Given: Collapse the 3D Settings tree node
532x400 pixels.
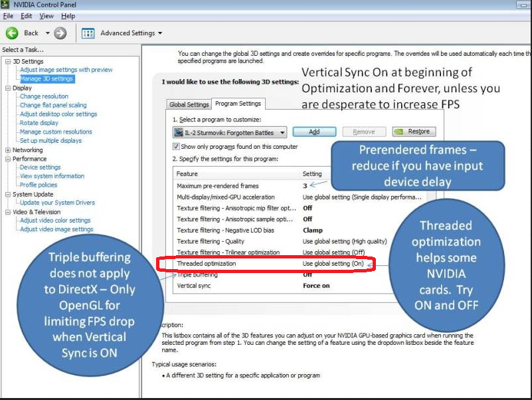Looking at the screenshot, I should pos(8,61).
